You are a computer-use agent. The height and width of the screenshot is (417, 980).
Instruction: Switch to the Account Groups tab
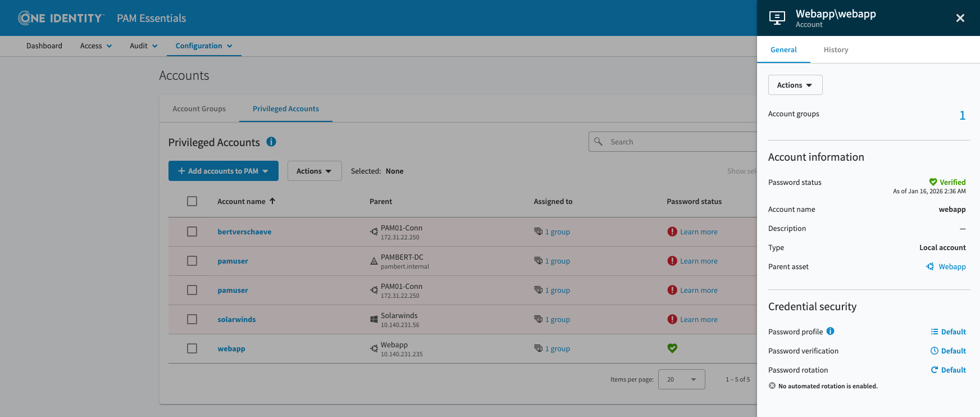(199, 109)
